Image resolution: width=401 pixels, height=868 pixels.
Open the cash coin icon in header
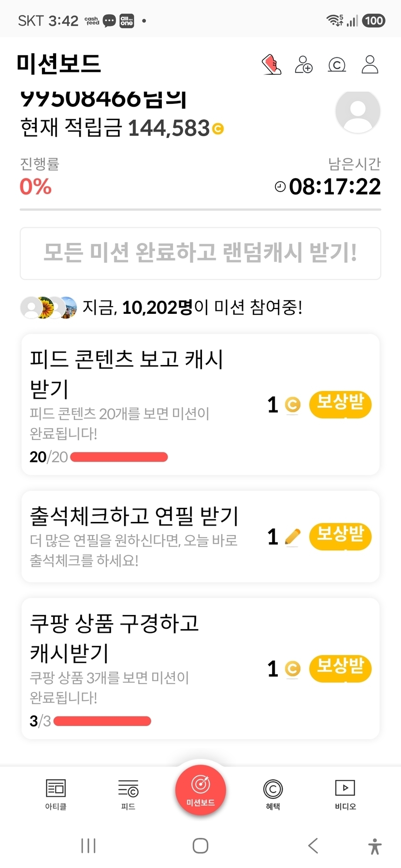pos(337,65)
